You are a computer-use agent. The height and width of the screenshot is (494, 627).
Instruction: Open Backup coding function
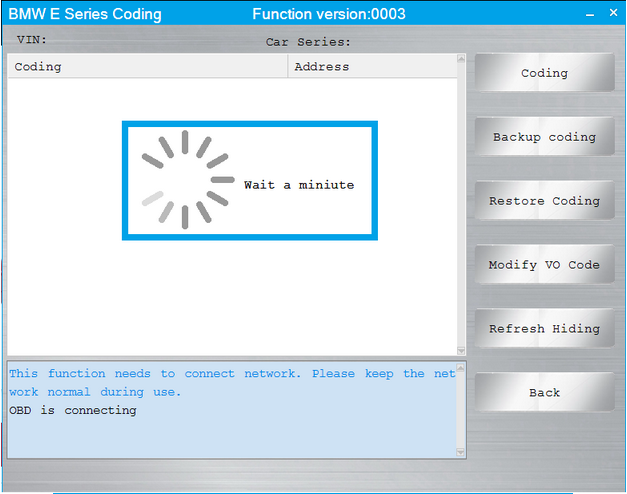pos(544,137)
